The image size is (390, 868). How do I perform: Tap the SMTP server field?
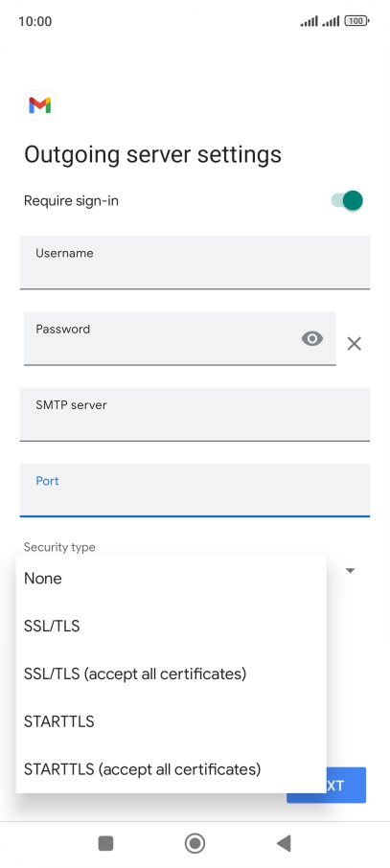click(195, 414)
